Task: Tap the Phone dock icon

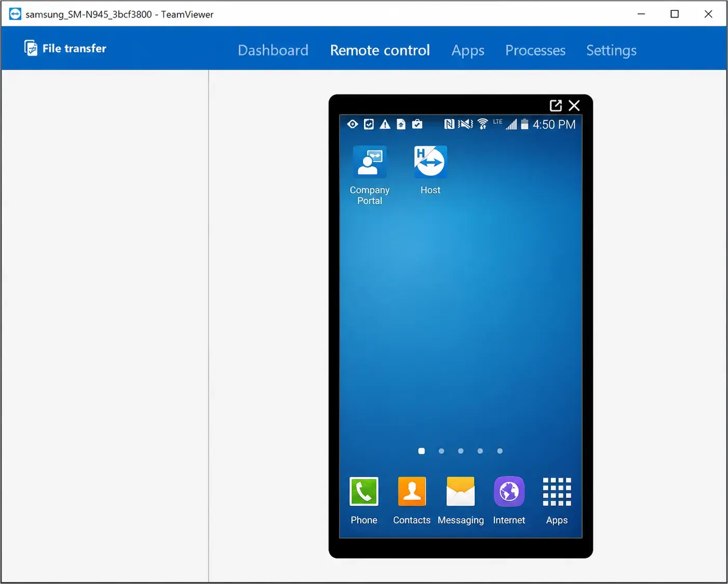Action: (364, 491)
